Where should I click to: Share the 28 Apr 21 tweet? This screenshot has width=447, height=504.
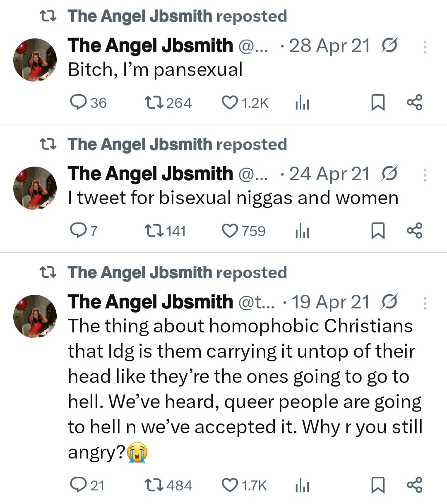click(414, 103)
